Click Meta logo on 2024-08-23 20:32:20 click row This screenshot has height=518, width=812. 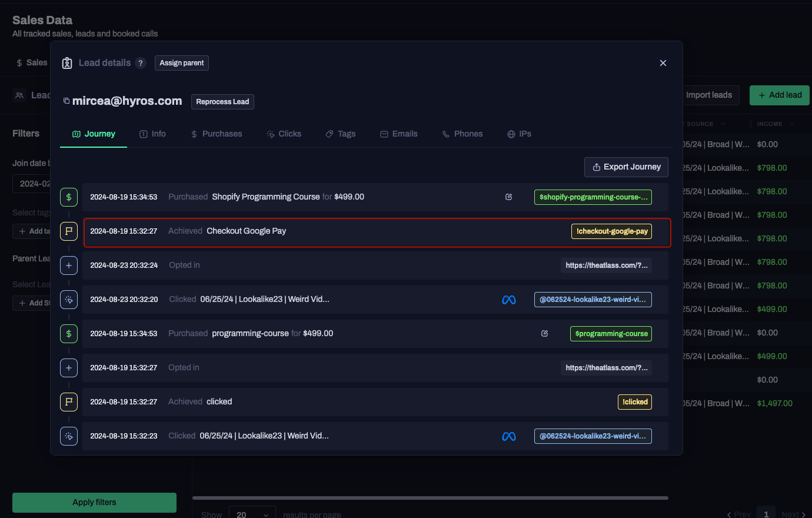(x=509, y=300)
